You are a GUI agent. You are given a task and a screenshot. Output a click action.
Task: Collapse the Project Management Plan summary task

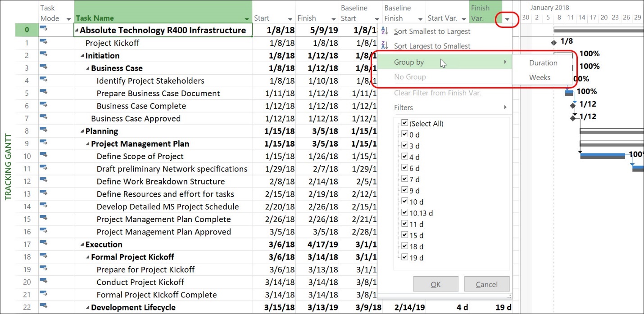click(88, 144)
